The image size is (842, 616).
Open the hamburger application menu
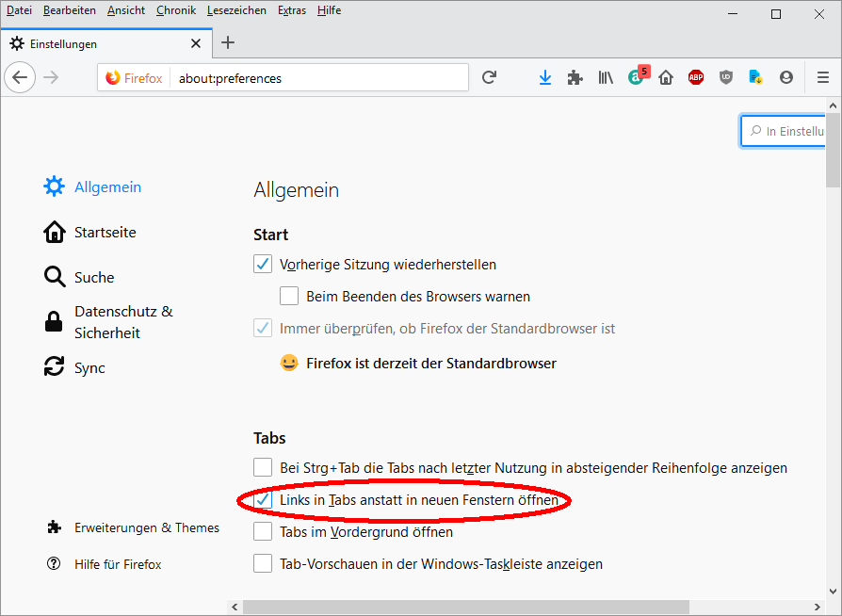point(823,78)
